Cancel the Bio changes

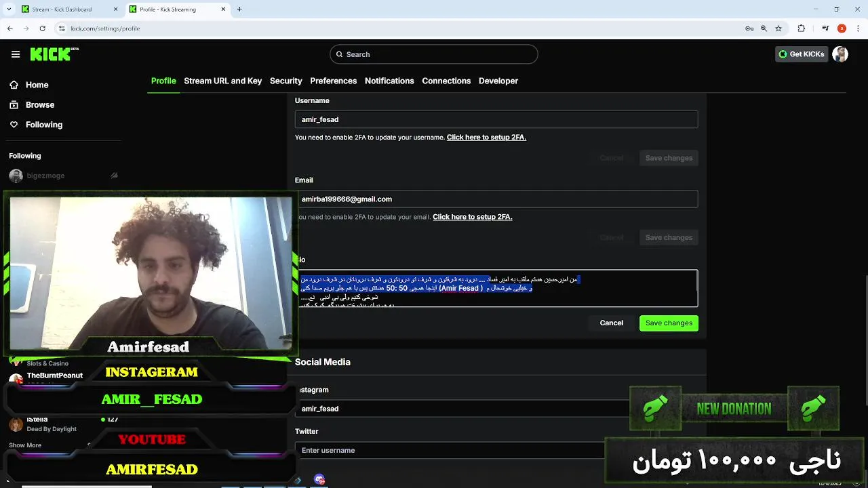click(611, 323)
